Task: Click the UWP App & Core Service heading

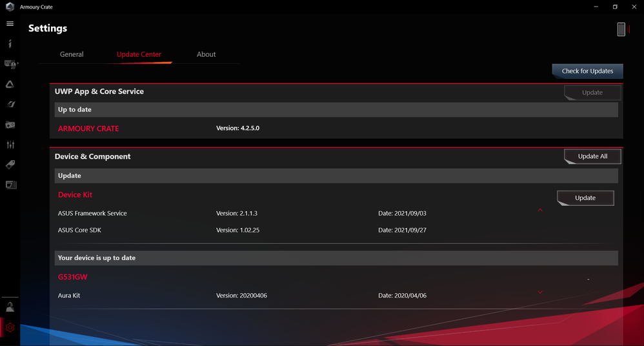Action: [99, 92]
